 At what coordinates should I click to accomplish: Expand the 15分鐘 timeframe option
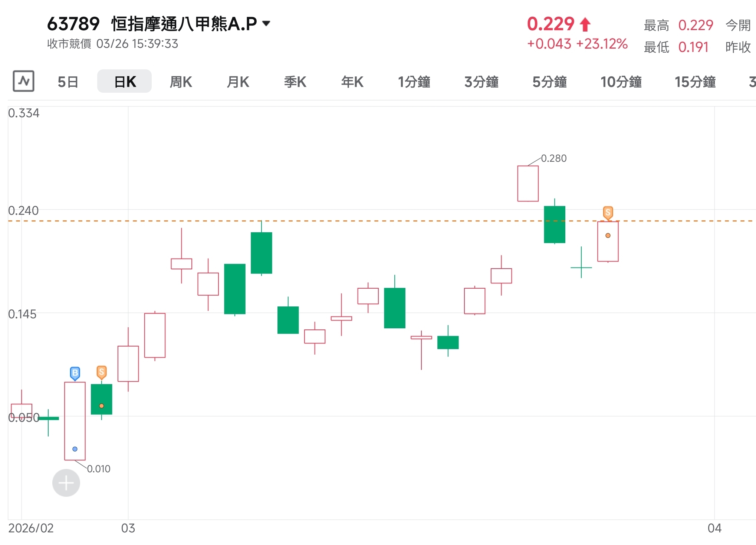pos(695,82)
